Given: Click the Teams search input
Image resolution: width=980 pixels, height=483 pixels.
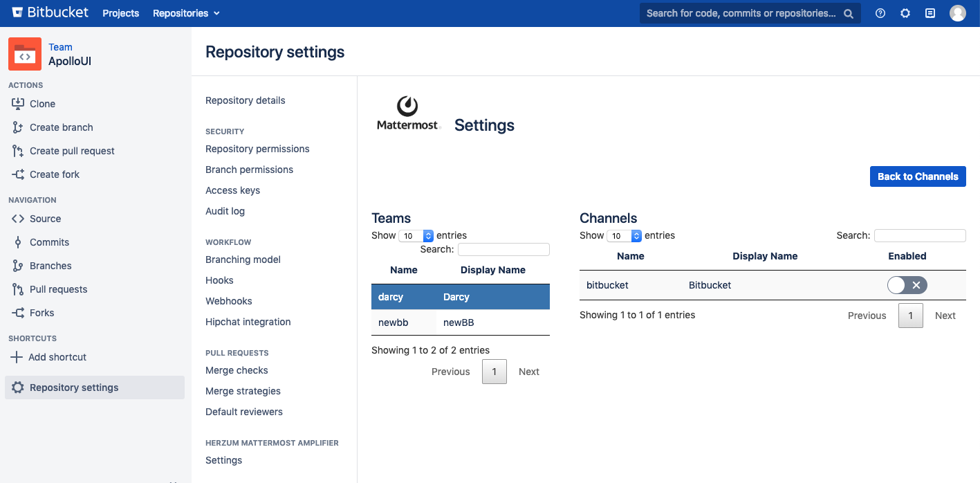Looking at the screenshot, I should tap(503, 250).
